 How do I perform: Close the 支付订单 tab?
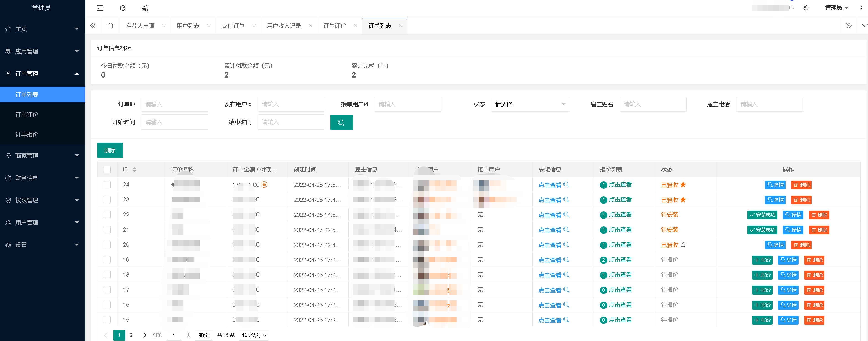coord(254,26)
